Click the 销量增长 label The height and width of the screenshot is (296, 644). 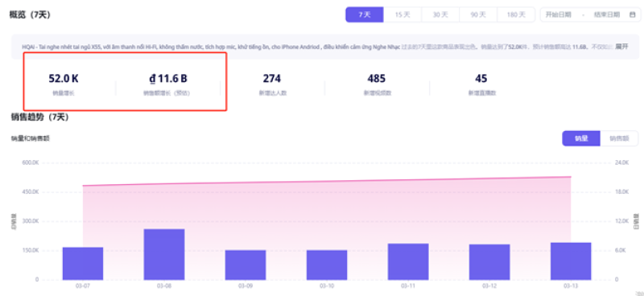tap(64, 93)
